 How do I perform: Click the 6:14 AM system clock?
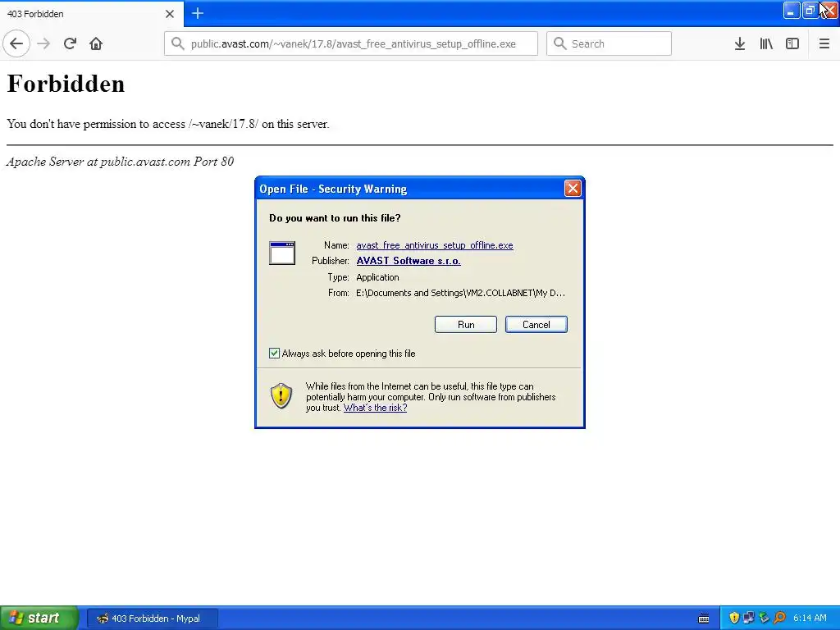810,619
